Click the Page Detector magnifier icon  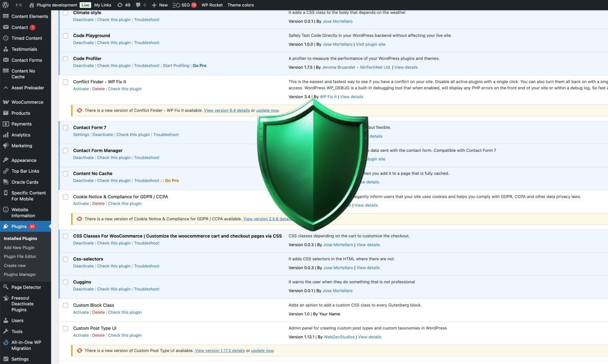coord(6,287)
